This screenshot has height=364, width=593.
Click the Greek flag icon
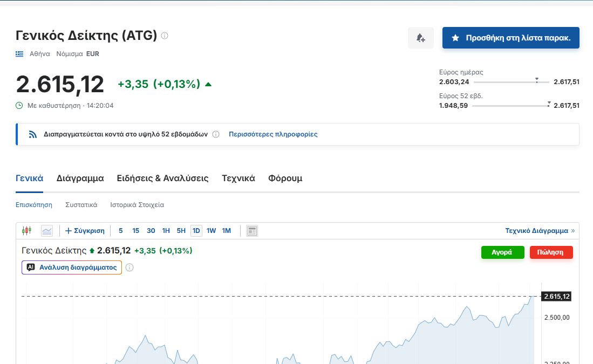point(19,54)
